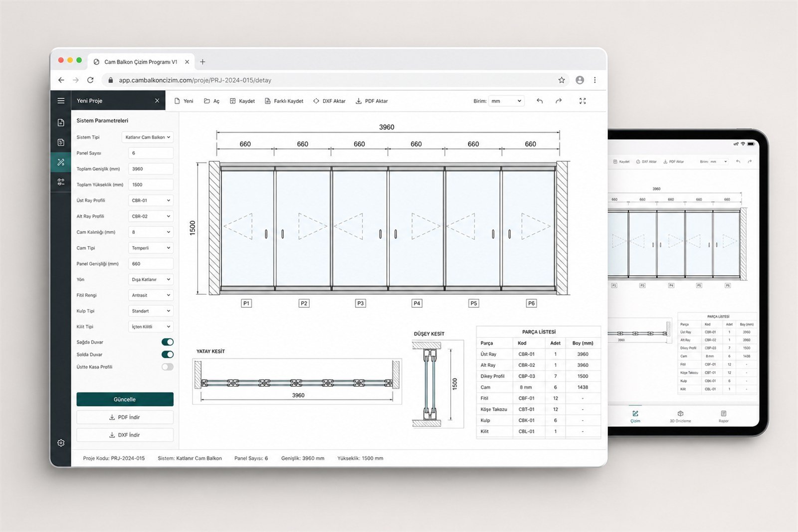Click Proje Kodu: PRJ-2024-015 in status bar

[x=114, y=458]
